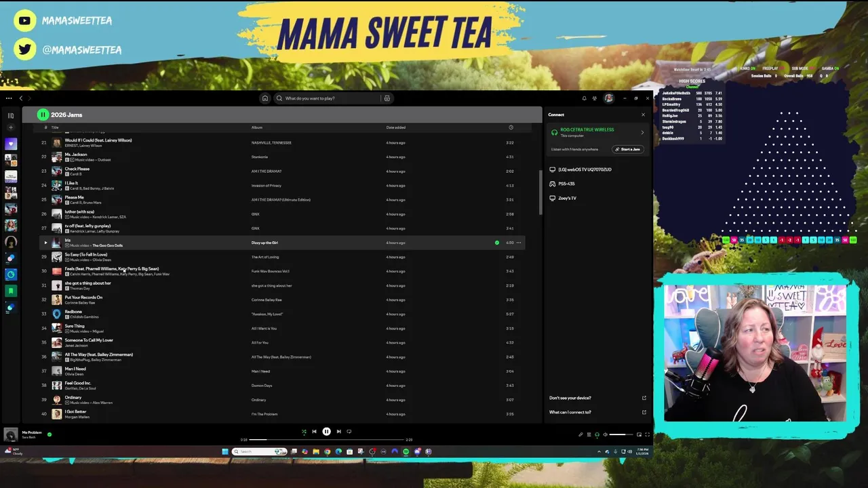Open the artist link 'The Goo Goo Dolls'
The width and height of the screenshot is (868, 488).
(x=108, y=245)
